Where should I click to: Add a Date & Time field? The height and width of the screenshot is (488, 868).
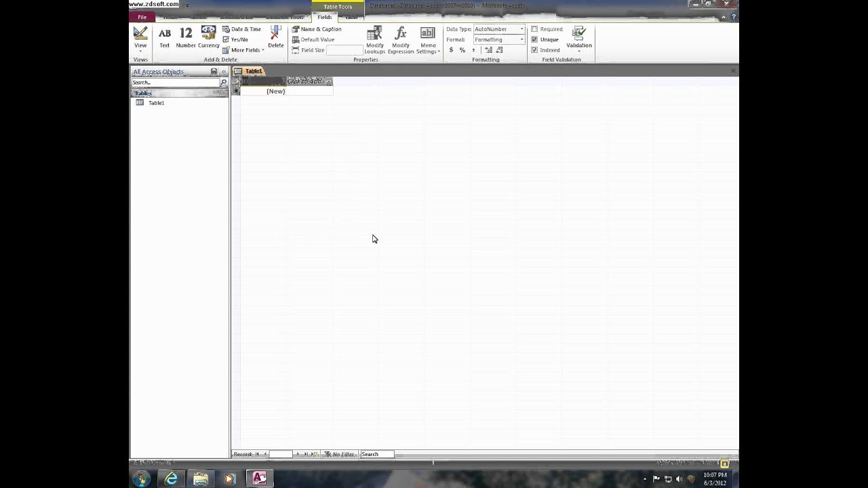(241, 29)
